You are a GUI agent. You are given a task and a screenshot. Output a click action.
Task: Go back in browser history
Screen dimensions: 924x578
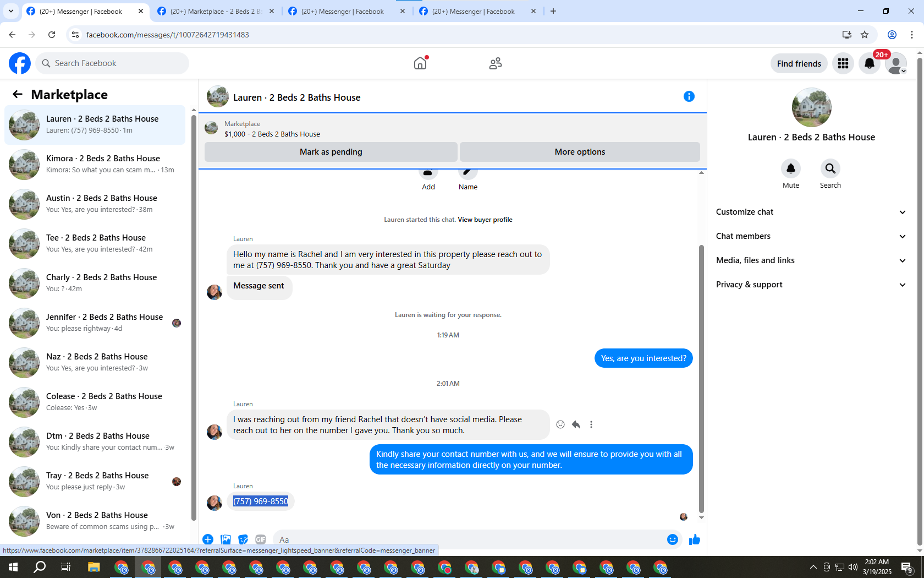[x=12, y=35]
